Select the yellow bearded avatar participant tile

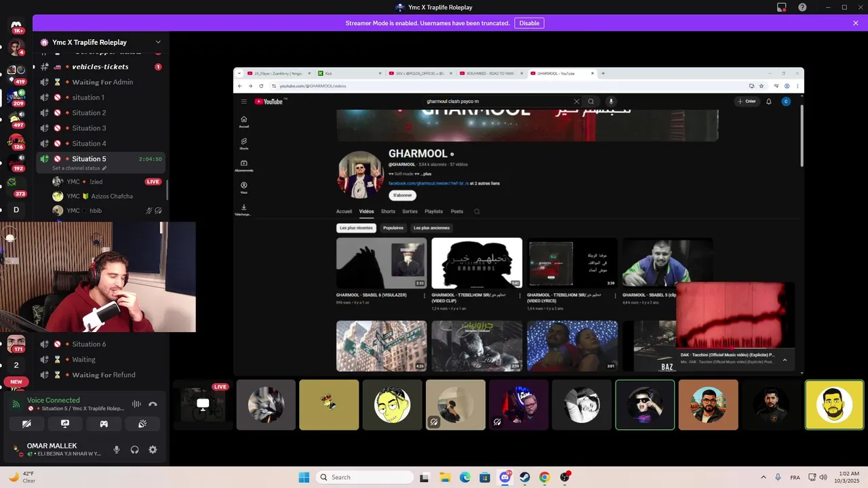click(x=834, y=405)
